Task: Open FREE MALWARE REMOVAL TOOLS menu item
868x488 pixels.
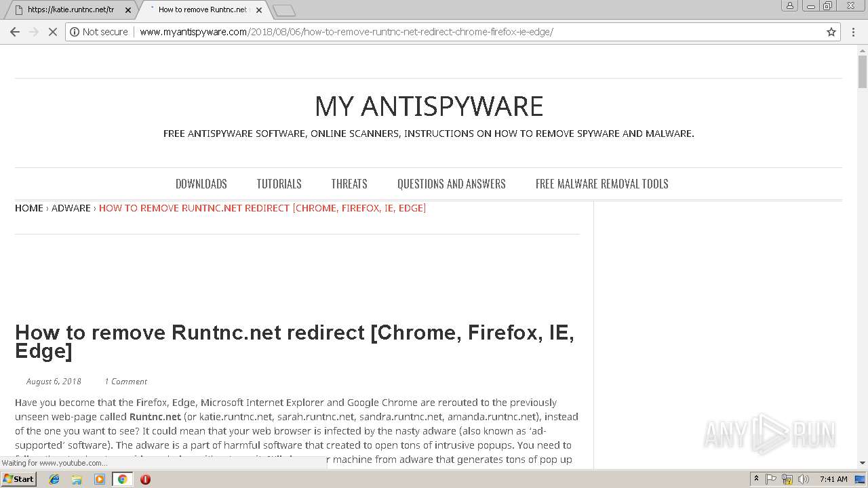Action: tap(602, 184)
